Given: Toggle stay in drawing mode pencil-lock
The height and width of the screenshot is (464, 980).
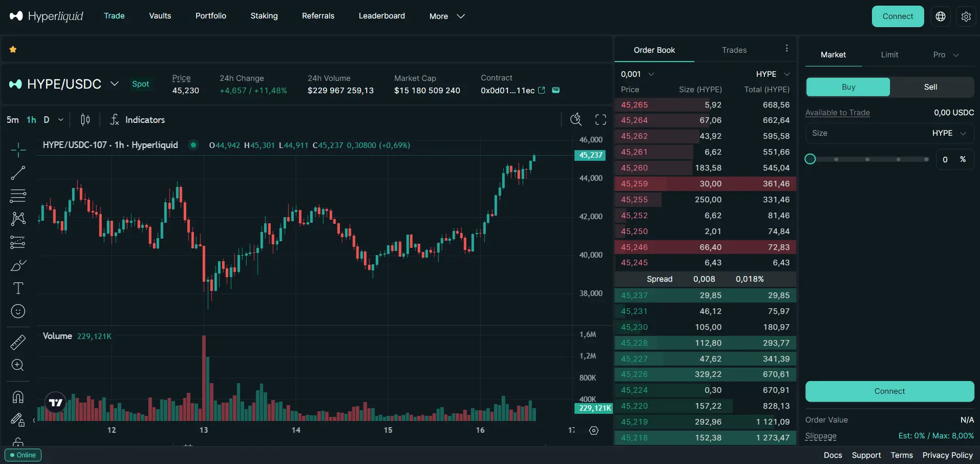Looking at the screenshot, I should pyautogui.click(x=18, y=420).
